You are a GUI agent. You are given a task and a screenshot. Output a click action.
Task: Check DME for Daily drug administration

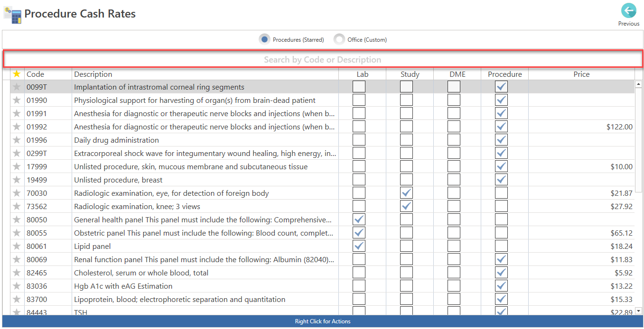[x=454, y=140]
